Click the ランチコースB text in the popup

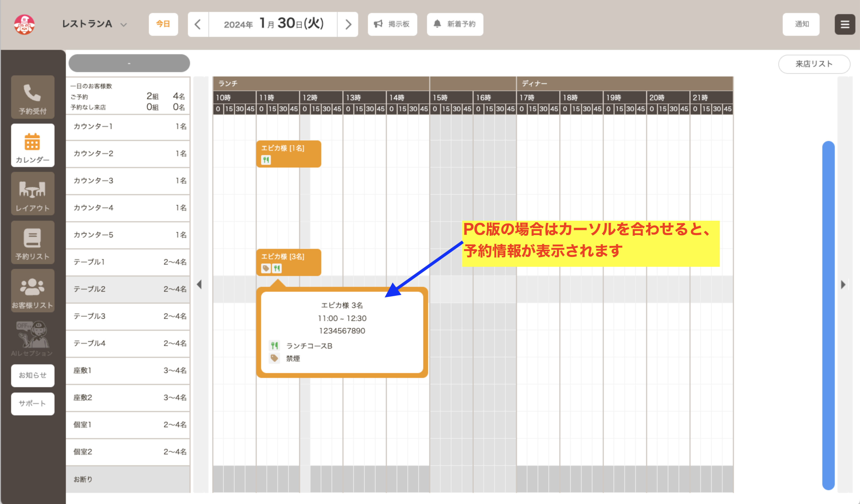(309, 346)
